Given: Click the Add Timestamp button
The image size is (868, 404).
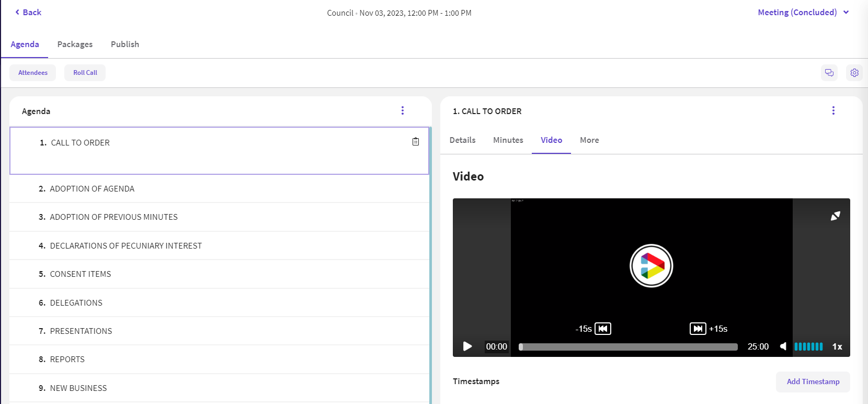Looking at the screenshot, I should pyautogui.click(x=813, y=381).
